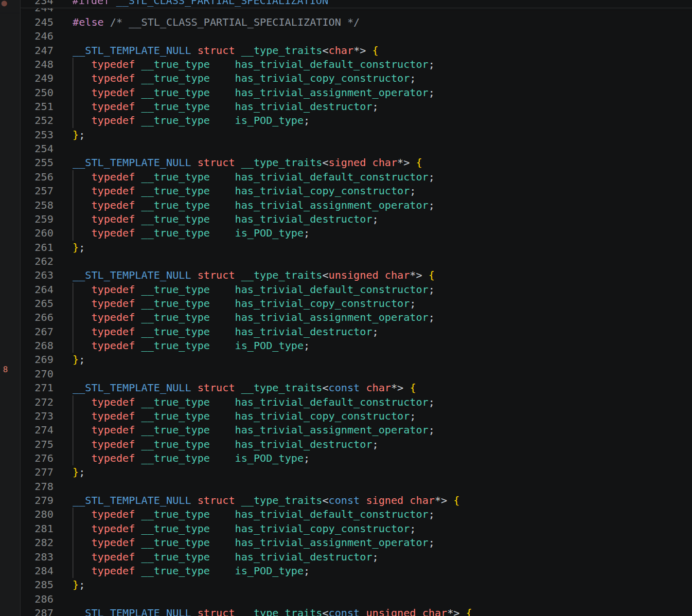Click line number 270 in the gutter
The width and height of the screenshot is (692, 616).
[x=44, y=374]
